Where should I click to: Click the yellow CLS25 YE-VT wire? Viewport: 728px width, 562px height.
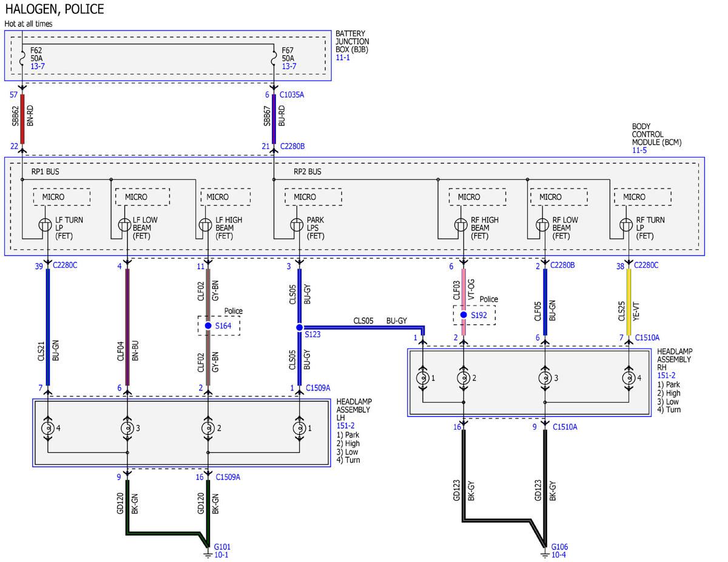(629, 302)
